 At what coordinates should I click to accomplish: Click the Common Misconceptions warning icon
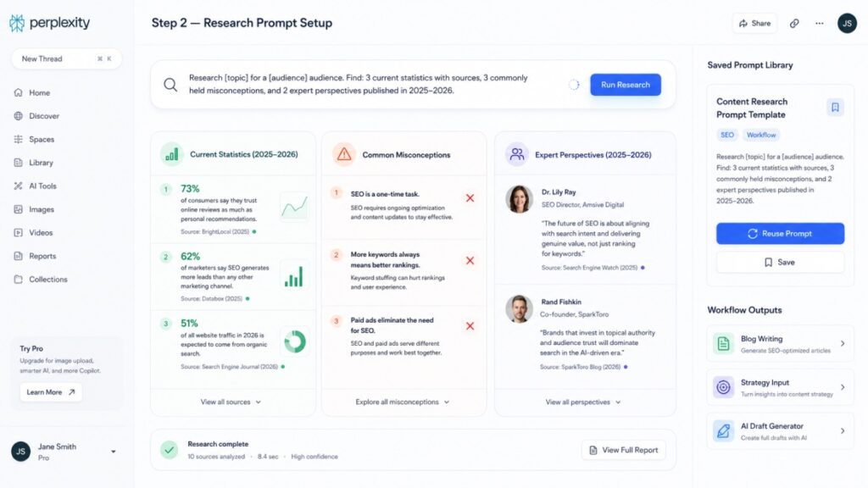click(344, 154)
